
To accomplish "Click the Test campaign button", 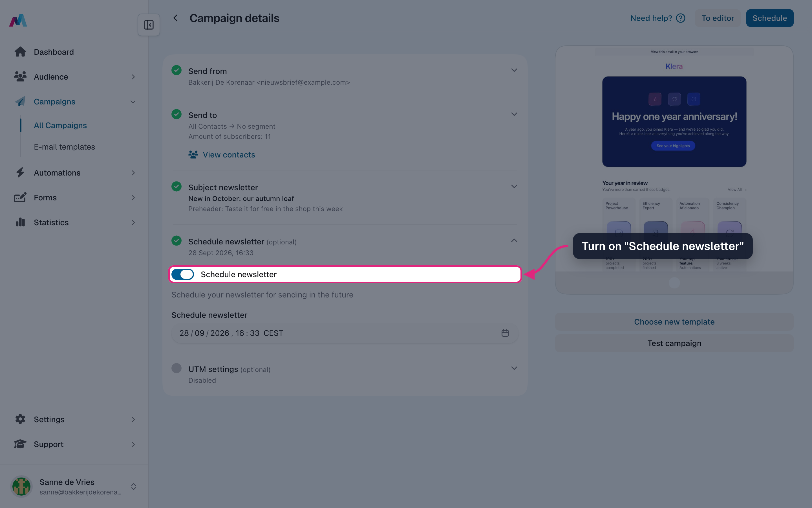I will click(x=674, y=343).
